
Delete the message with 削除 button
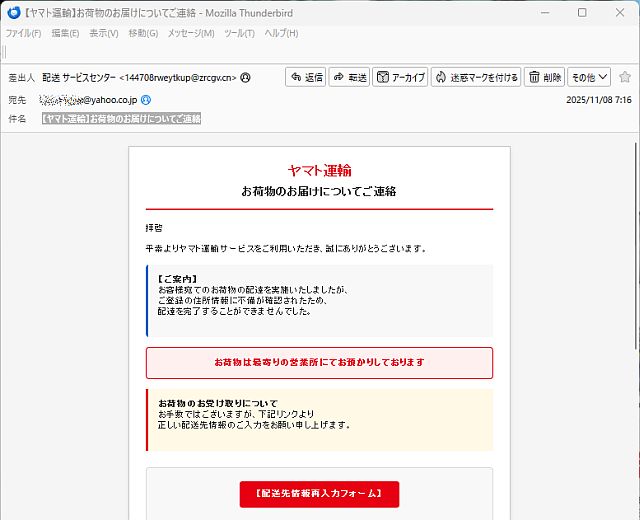[x=544, y=77]
